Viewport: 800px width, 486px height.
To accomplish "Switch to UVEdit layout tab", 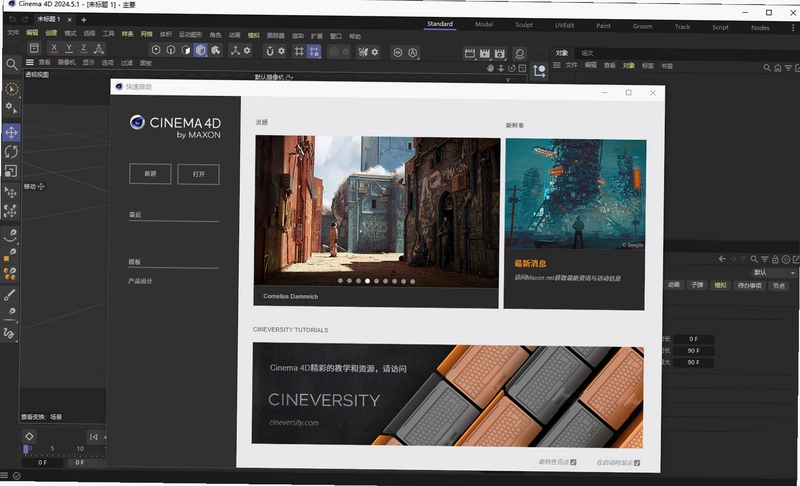I will coord(564,25).
